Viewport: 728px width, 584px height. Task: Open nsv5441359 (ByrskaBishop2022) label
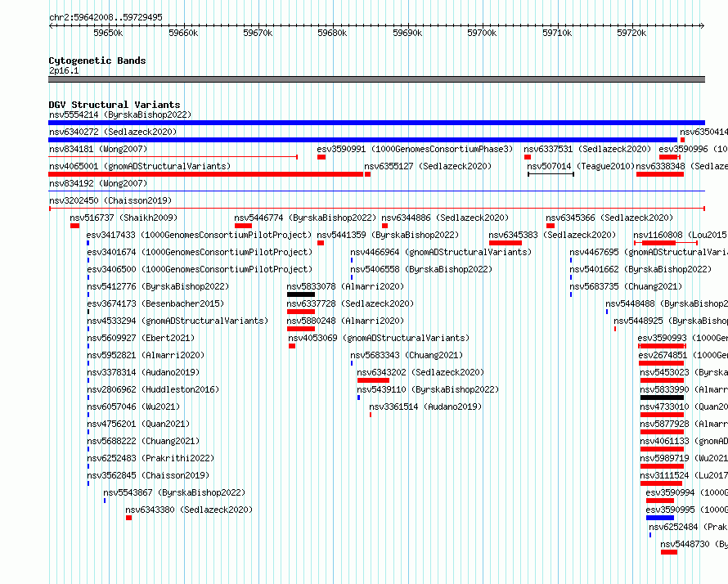(x=388, y=235)
